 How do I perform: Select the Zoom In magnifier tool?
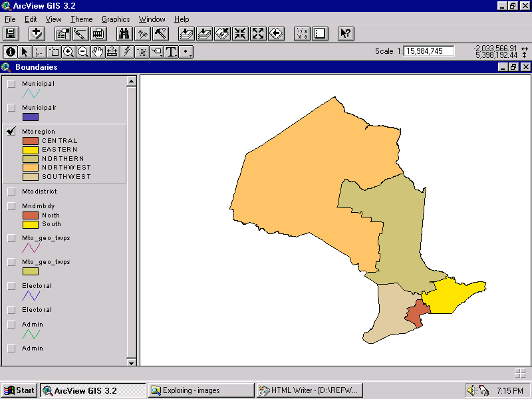pyautogui.click(x=68, y=52)
